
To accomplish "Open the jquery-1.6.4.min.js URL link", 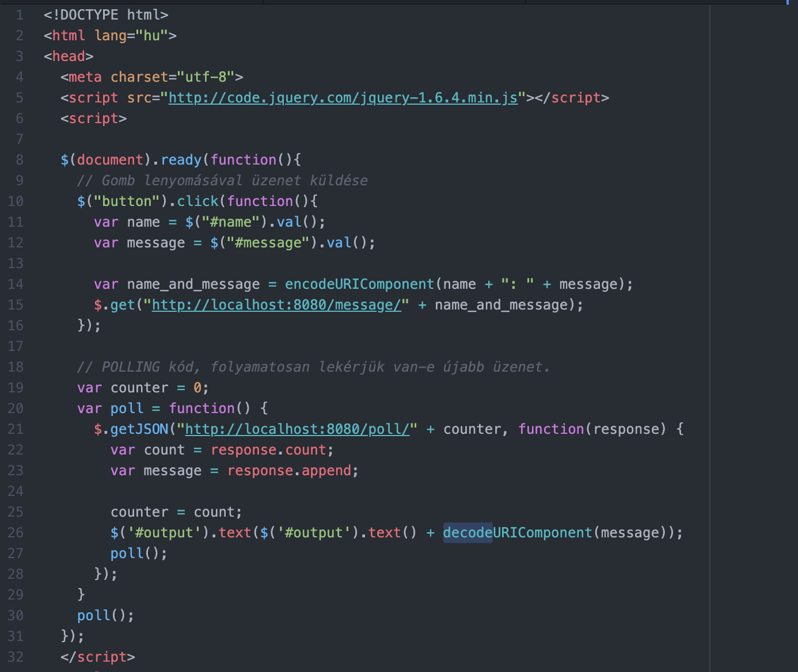I will (343, 98).
